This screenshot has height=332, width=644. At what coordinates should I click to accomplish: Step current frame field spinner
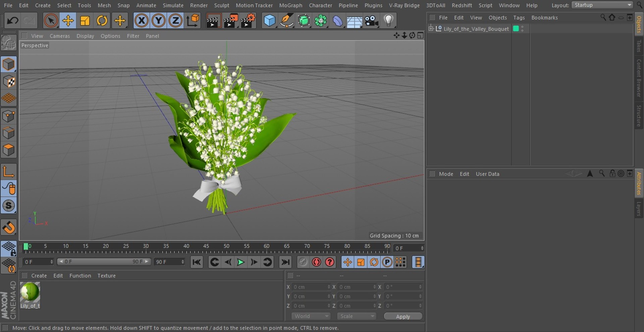[x=422, y=248]
